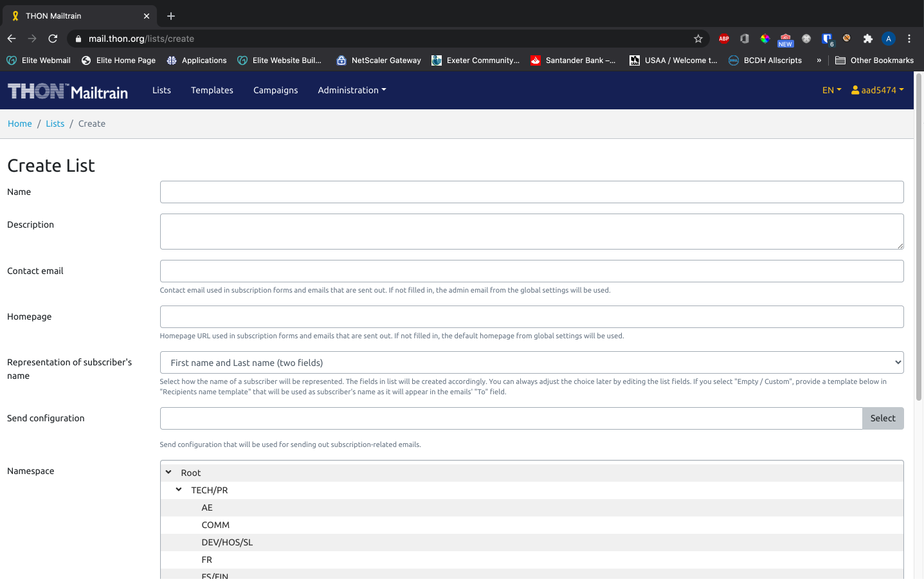This screenshot has height=584, width=924.
Task: Open the Elite Website Builder bookmark
Action: 280,60
